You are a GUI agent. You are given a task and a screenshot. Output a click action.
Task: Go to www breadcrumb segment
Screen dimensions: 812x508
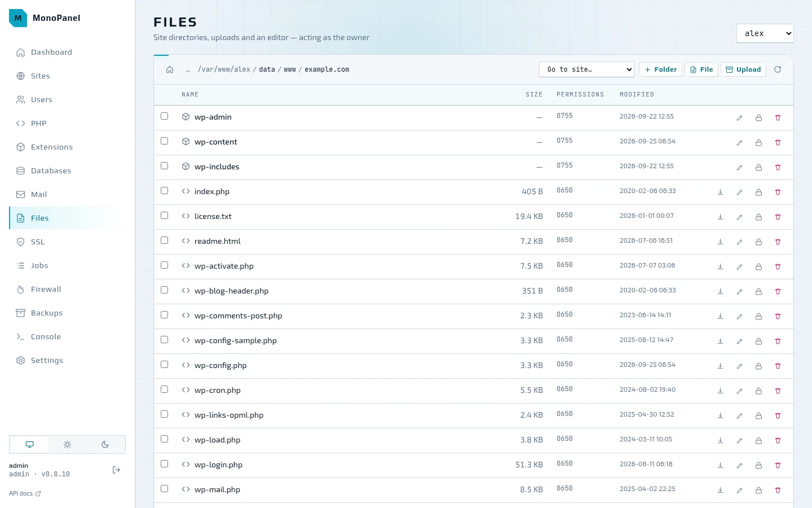(290, 69)
